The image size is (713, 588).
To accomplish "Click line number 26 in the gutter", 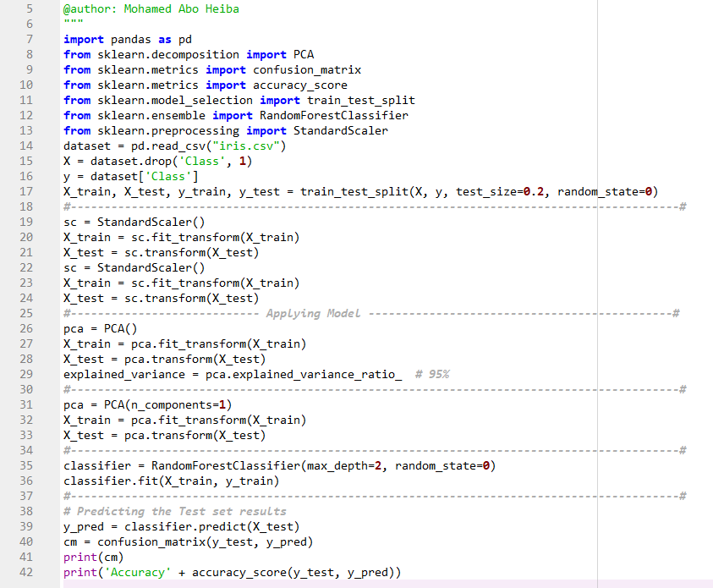I will coord(26,329).
